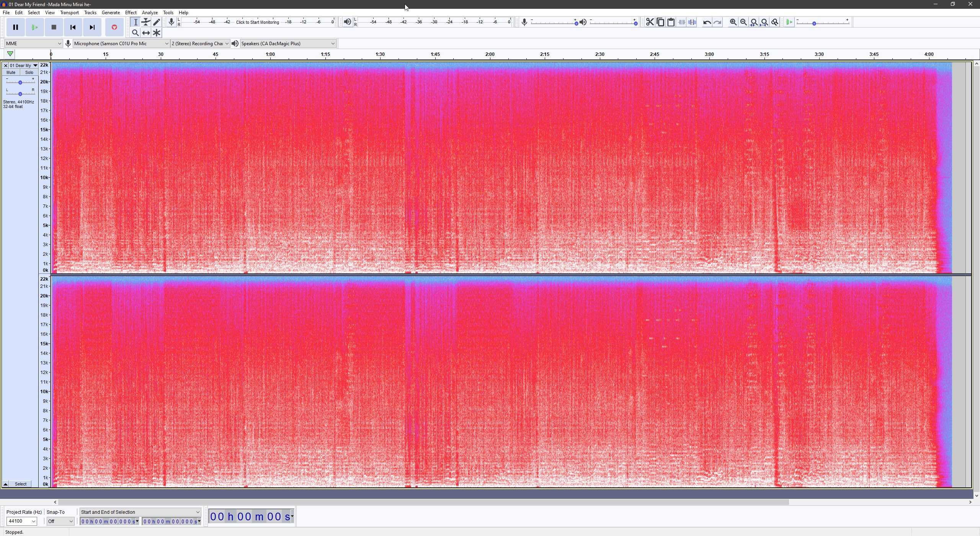Screen dimensions: 980x536
Task: Select the Envelope tool
Action: tap(146, 22)
